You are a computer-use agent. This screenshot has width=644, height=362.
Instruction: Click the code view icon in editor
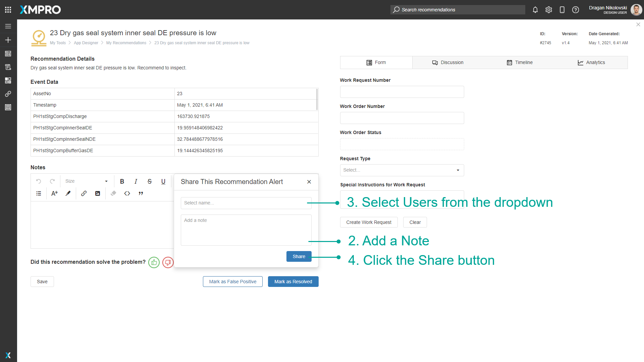click(127, 193)
